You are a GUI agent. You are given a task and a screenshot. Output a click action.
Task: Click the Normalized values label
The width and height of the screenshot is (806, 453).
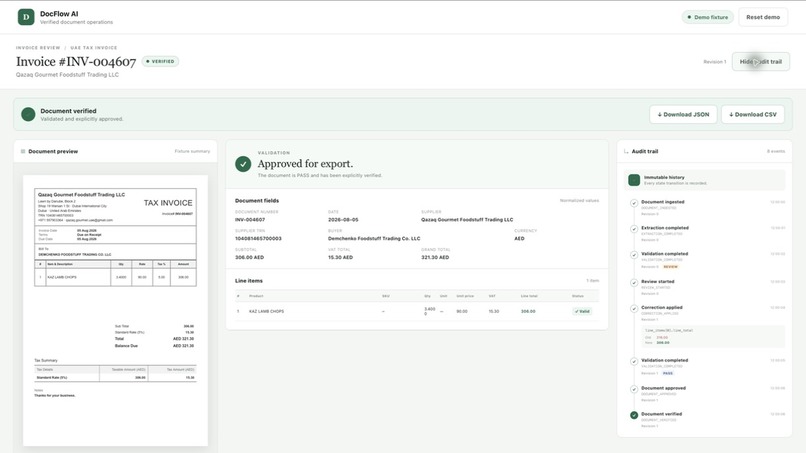(x=579, y=201)
